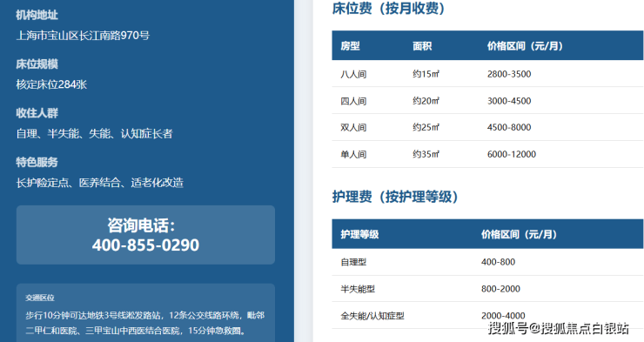Click the nursing fee 价格区间（元/月）header
The height and width of the screenshot is (342, 644).
pos(520,234)
